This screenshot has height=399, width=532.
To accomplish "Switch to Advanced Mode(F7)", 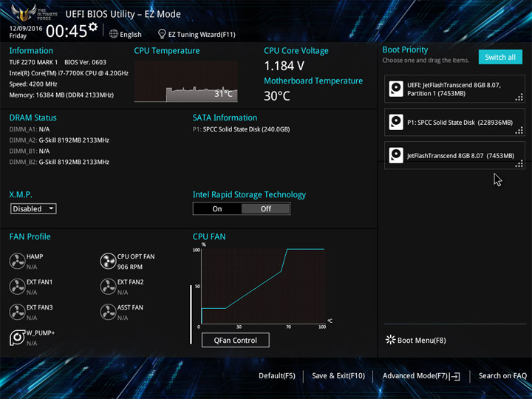I will (x=415, y=376).
